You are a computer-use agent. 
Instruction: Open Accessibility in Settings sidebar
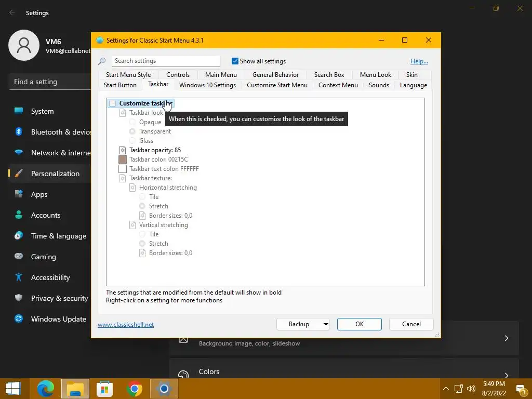tap(50, 277)
